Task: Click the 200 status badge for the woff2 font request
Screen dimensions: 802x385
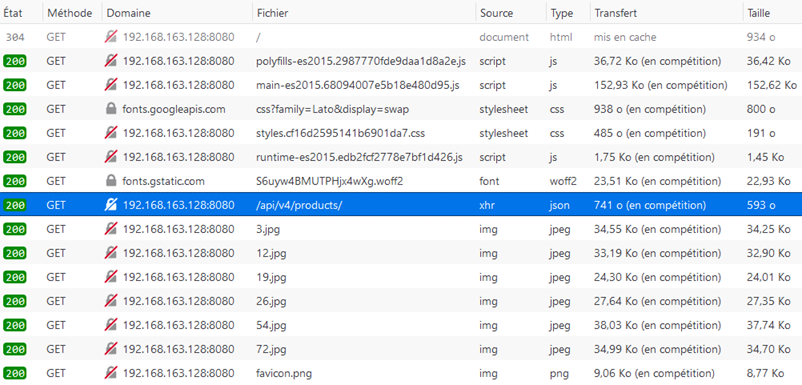Action: 15,181
